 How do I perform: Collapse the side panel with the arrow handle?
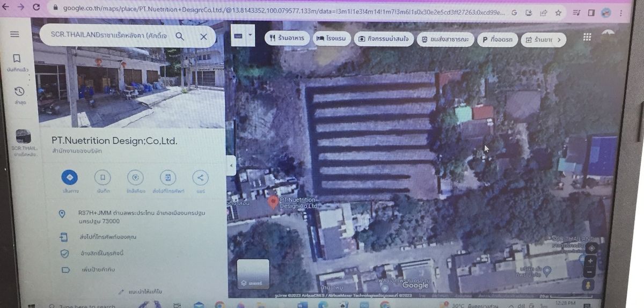[232, 166]
